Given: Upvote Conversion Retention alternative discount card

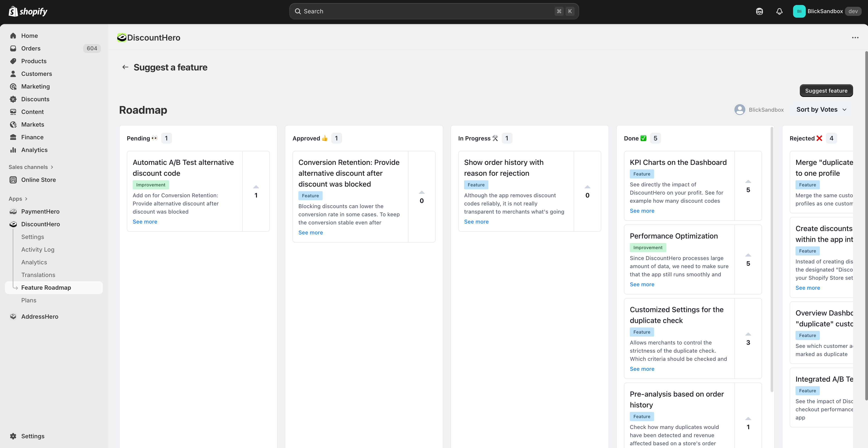Looking at the screenshot, I should [422, 192].
